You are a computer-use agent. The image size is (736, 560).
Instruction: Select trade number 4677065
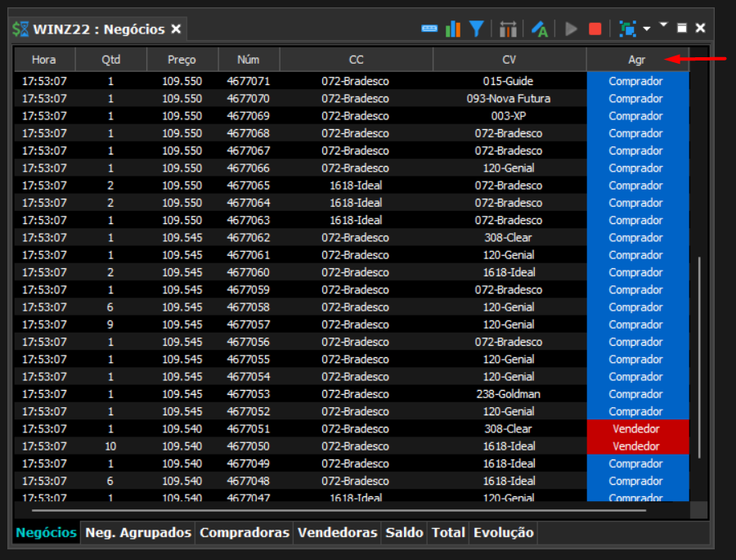(x=249, y=186)
